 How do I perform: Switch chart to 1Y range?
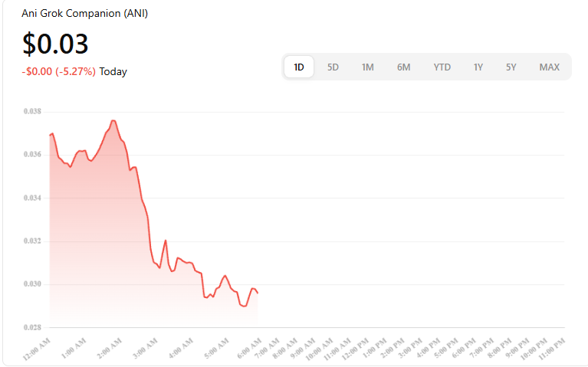pyautogui.click(x=478, y=67)
